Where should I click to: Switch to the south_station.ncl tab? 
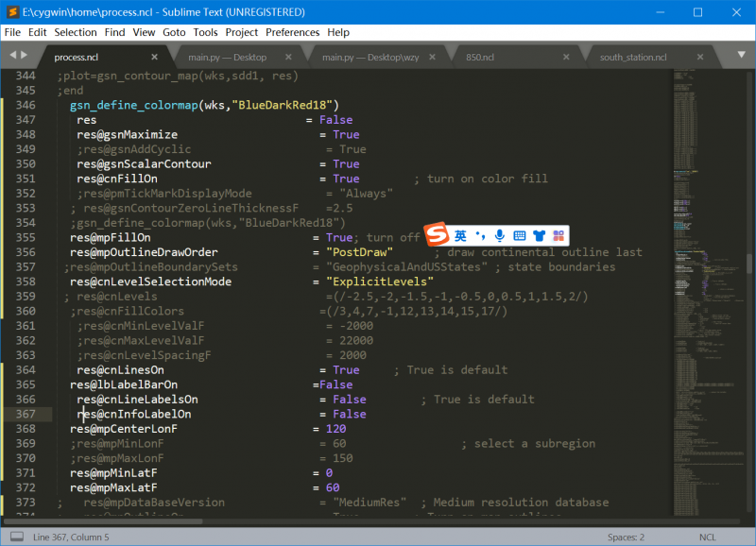click(633, 57)
